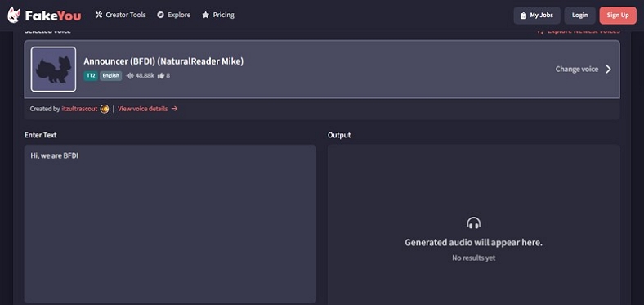Click the 48.88k usage count
This screenshot has width=644, height=305.
pyautogui.click(x=145, y=75)
